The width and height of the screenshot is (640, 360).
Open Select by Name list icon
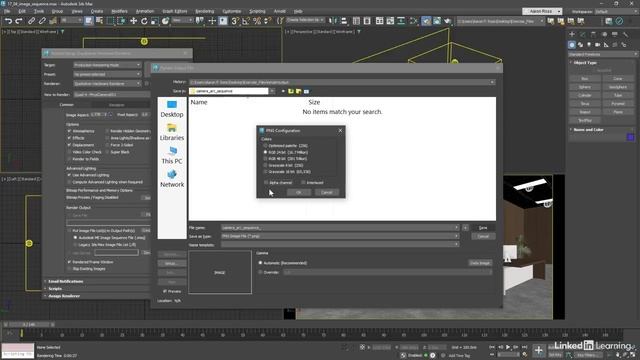pyautogui.click(x=99, y=21)
